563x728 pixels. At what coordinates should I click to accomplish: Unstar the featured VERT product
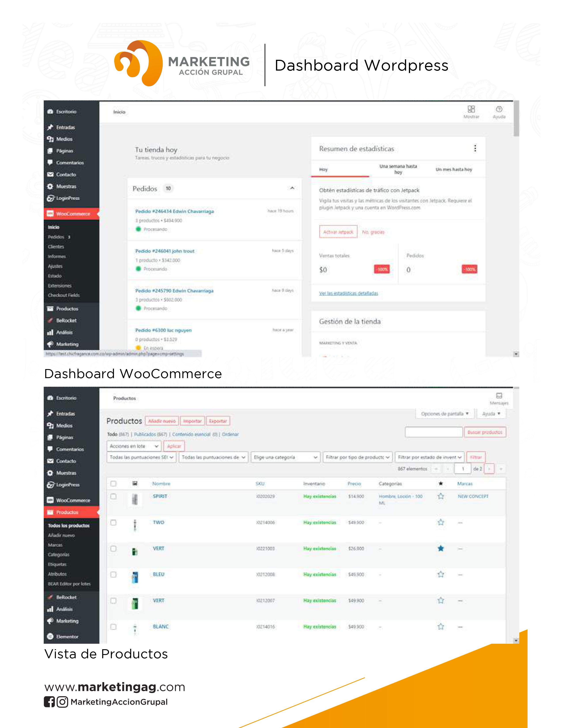point(441,548)
